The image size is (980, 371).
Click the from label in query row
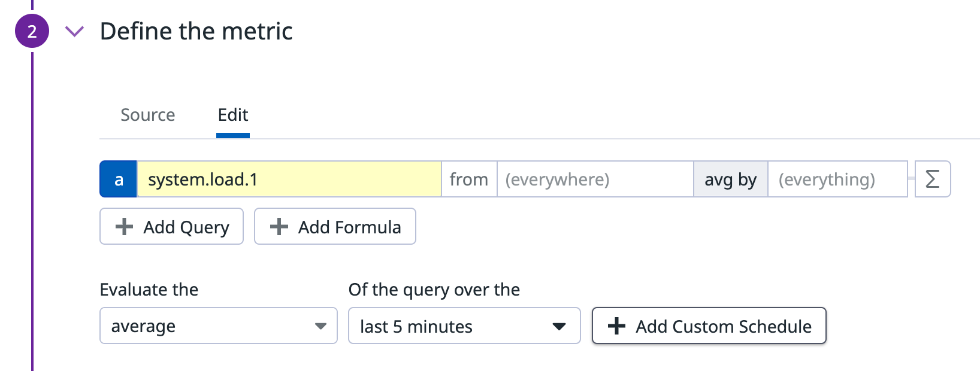(468, 179)
